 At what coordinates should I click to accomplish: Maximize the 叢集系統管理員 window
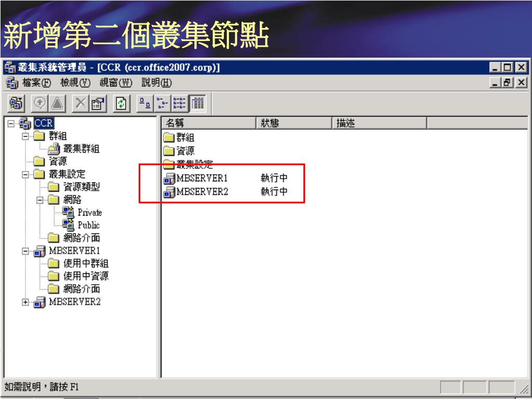click(x=508, y=68)
